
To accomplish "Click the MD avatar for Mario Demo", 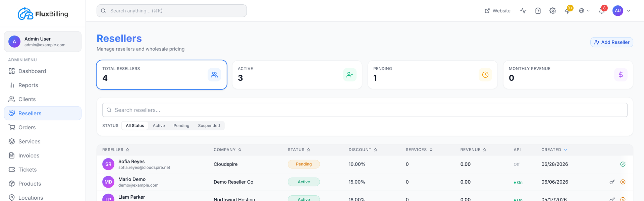I will point(108,182).
